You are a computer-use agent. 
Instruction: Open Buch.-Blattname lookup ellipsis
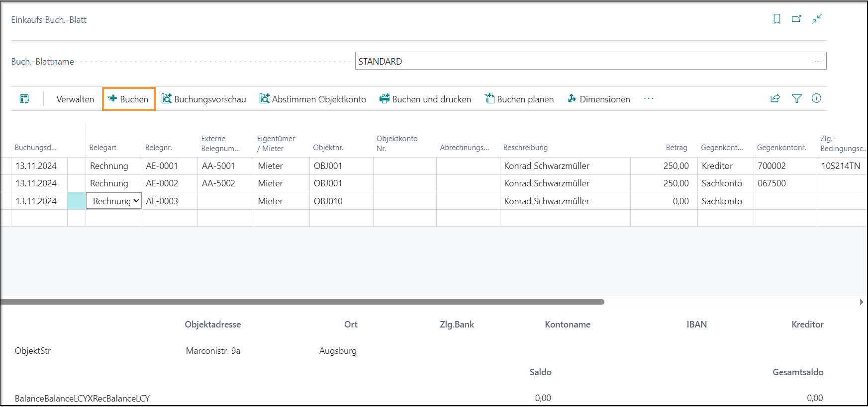pyautogui.click(x=818, y=61)
